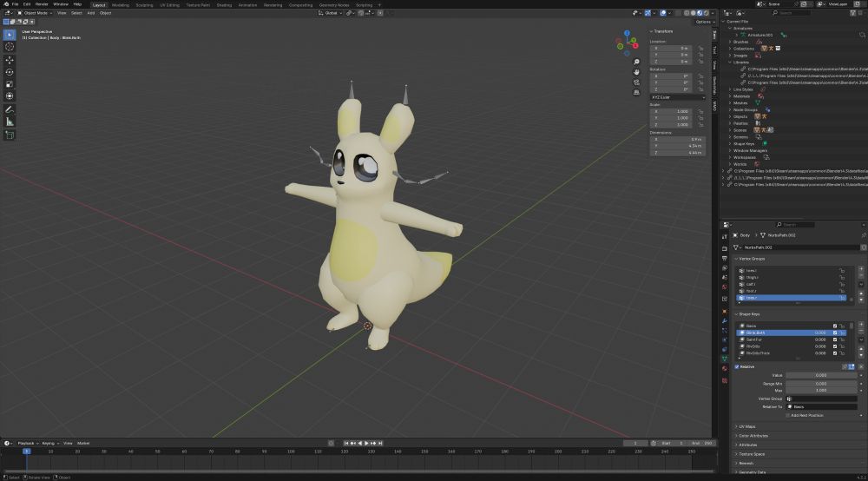Add a new shape key with plus button
This screenshot has height=481, width=868.
tap(861, 326)
